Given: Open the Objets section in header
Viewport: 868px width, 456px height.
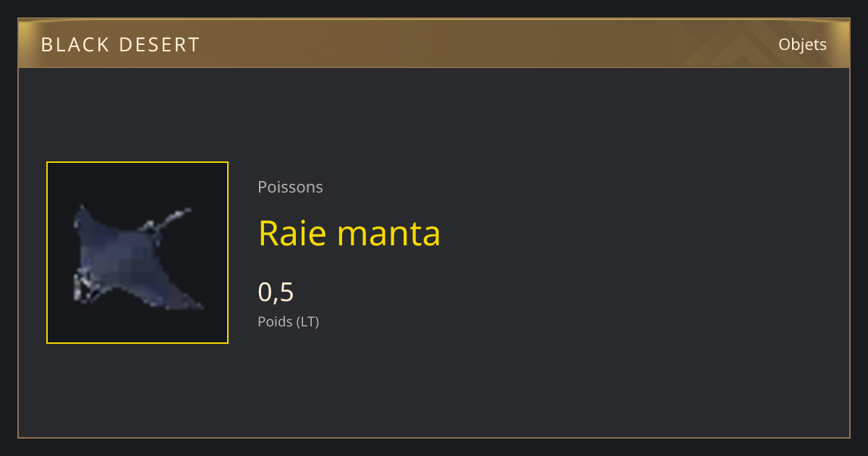Looking at the screenshot, I should (802, 45).
